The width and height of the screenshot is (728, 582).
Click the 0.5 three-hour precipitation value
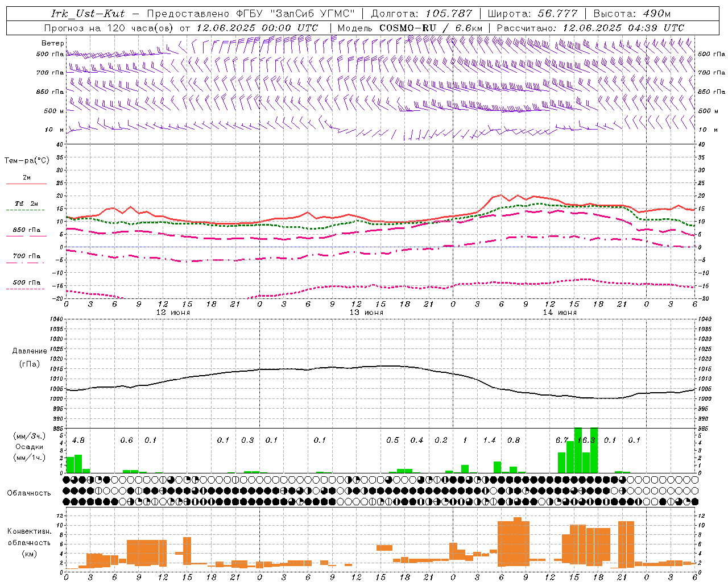point(392,440)
